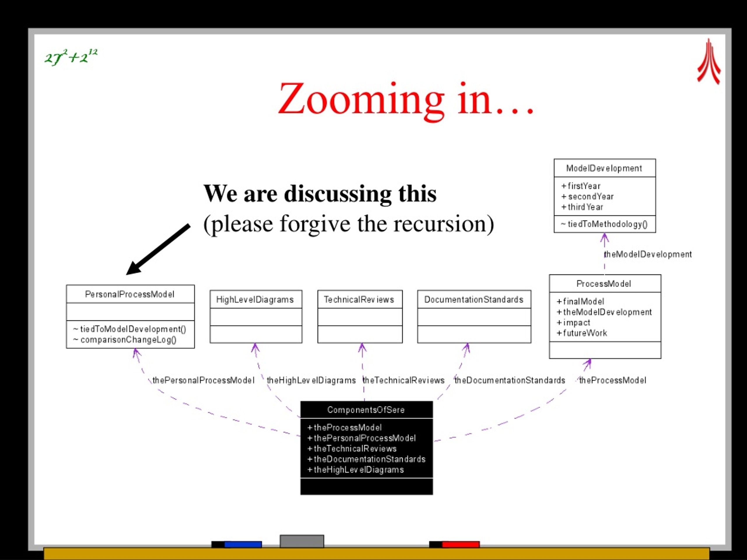Viewport: 747px width, 560px height.
Task: Click the theHighLevelDiagrams arrow label
Action: pos(311,380)
